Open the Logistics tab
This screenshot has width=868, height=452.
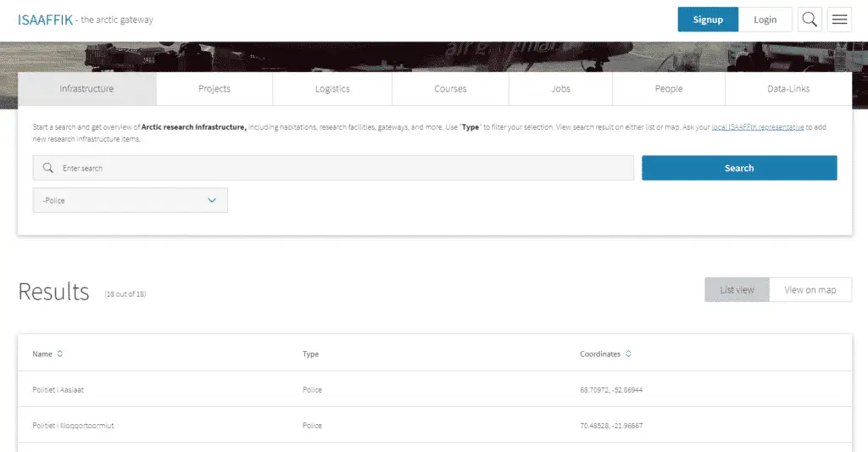pyautogui.click(x=332, y=89)
